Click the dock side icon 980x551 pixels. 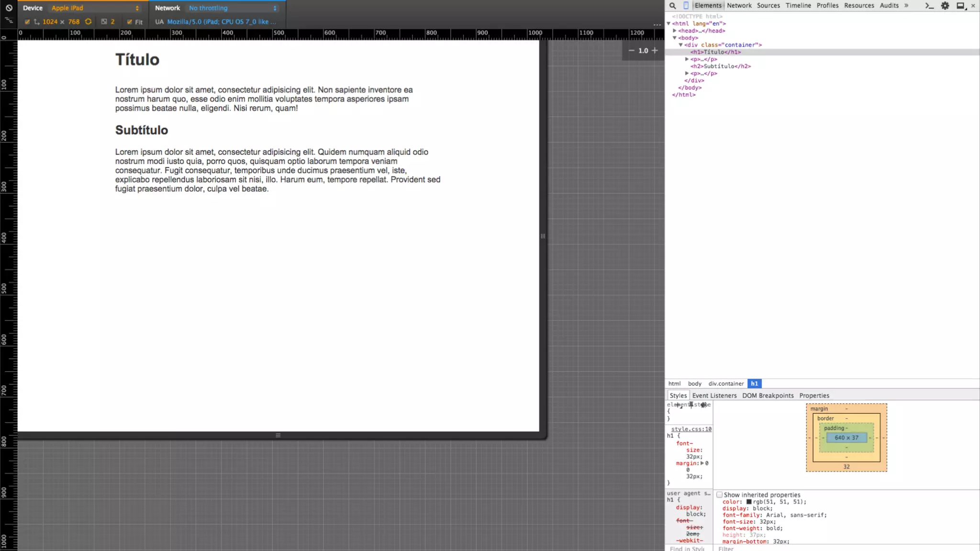point(960,6)
